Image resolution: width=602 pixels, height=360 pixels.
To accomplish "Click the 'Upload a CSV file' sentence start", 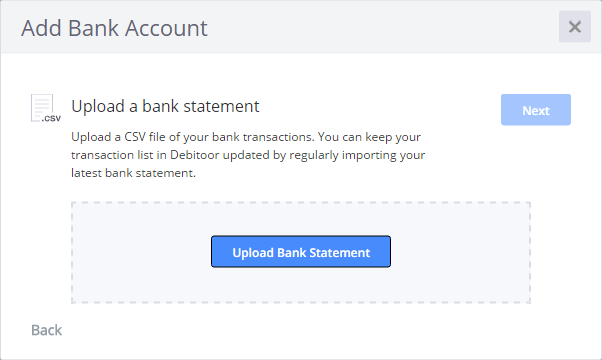I will (118, 137).
